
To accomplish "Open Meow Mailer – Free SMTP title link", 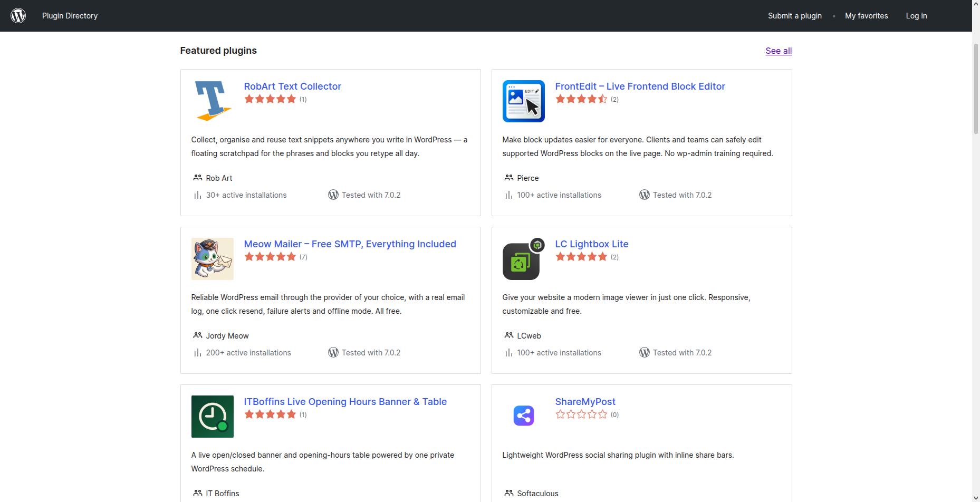I will coord(350,244).
